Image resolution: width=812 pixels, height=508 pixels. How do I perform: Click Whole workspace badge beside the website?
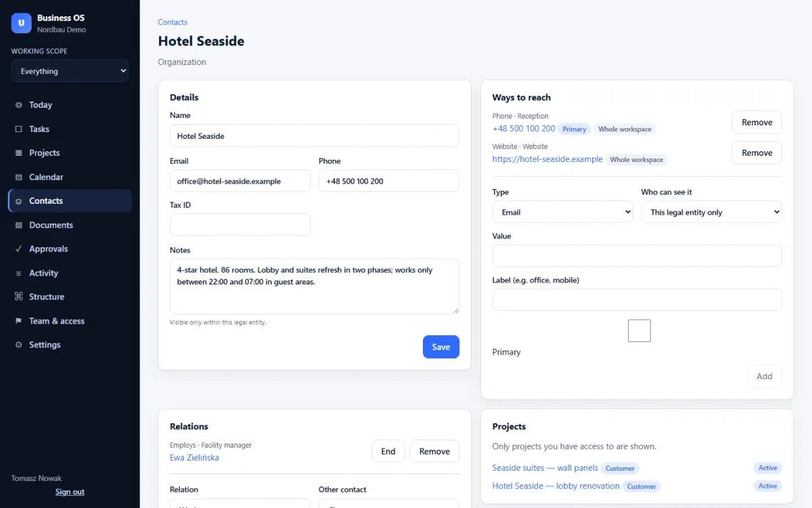point(637,160)
